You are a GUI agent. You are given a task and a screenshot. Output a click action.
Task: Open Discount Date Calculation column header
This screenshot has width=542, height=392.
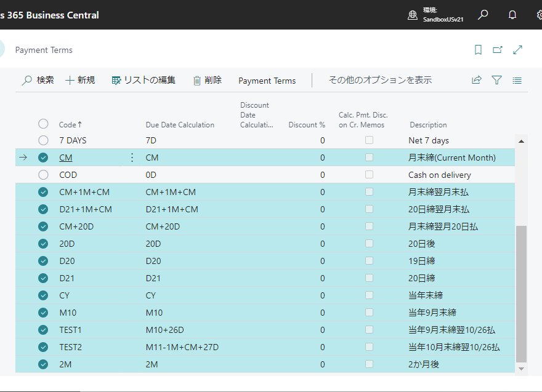click(256, 115)
